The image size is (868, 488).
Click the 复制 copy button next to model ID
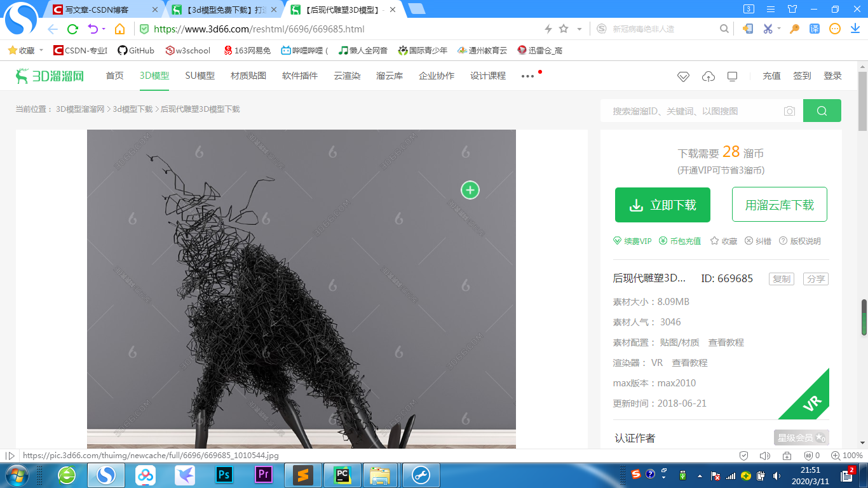pos(781,278)
